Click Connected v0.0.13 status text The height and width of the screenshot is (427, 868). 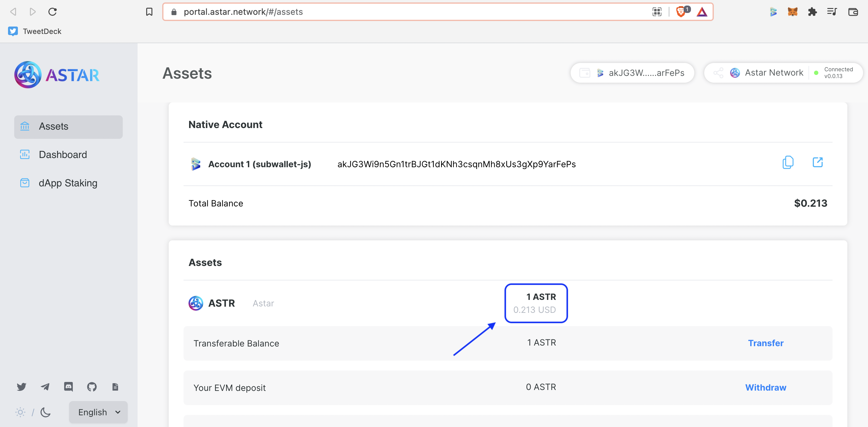click(838, 73)
